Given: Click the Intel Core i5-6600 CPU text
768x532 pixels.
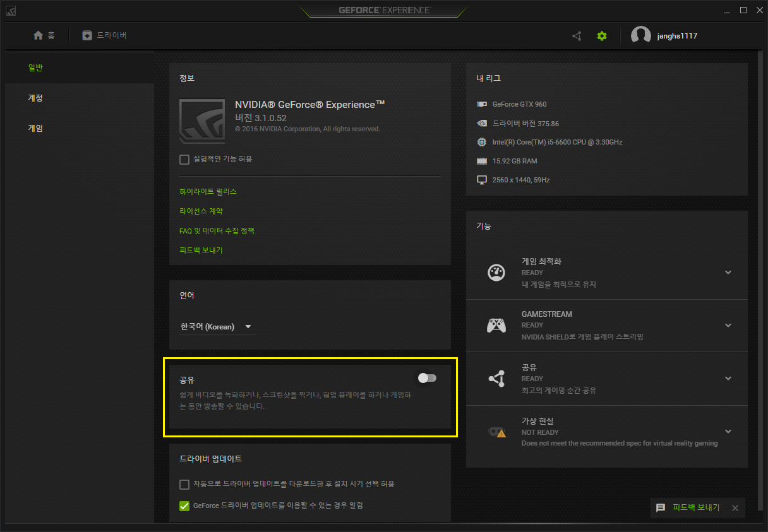Looking at the screenshot, I should point(558,142).
